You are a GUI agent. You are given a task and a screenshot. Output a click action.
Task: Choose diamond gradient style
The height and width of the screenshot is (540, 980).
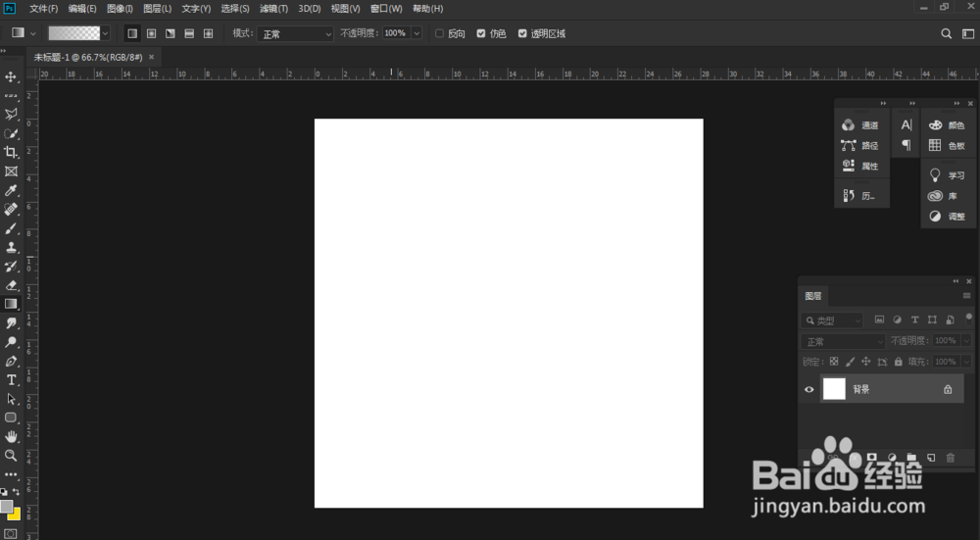point(208,33)
